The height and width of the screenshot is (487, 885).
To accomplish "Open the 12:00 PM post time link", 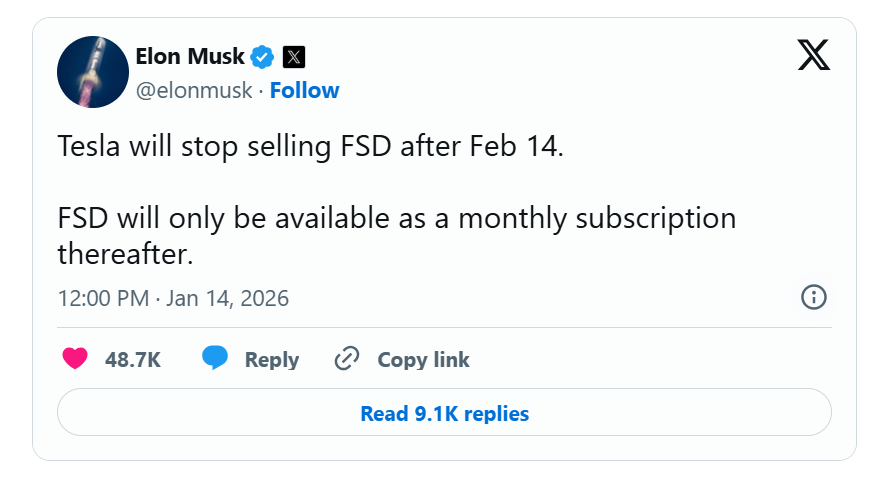I will point(103,298).
